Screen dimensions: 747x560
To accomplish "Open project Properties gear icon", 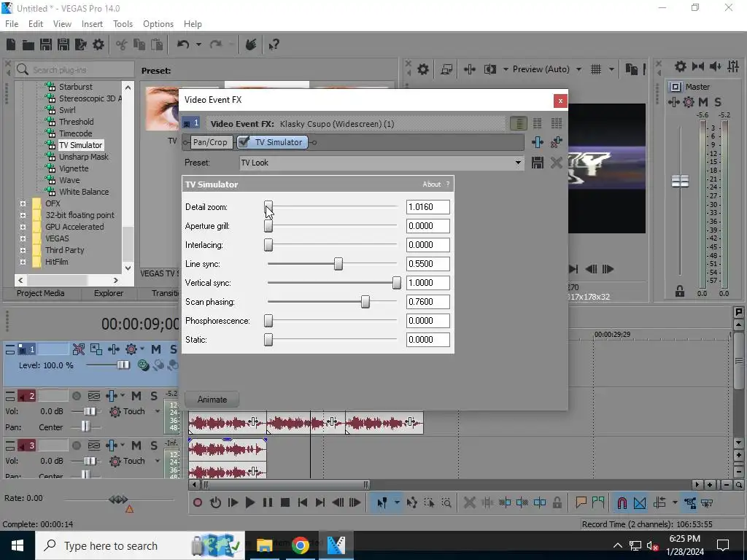I will click(x=98, y=44).
